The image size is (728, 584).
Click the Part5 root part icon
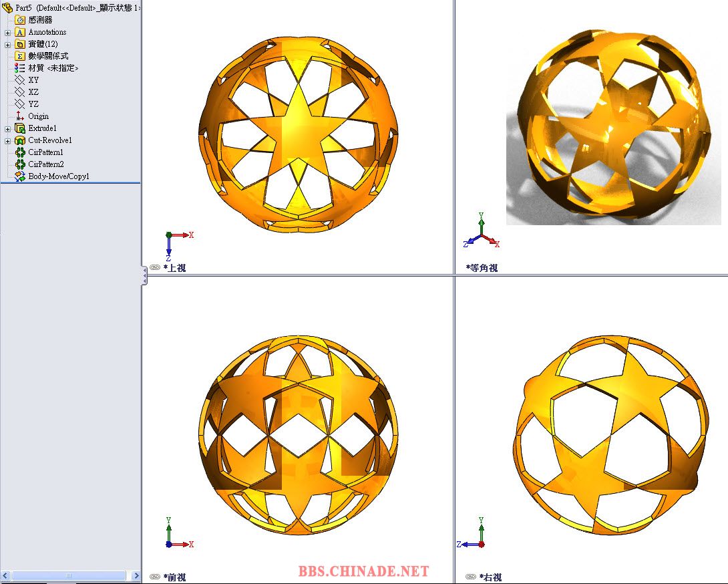(7, 7)
